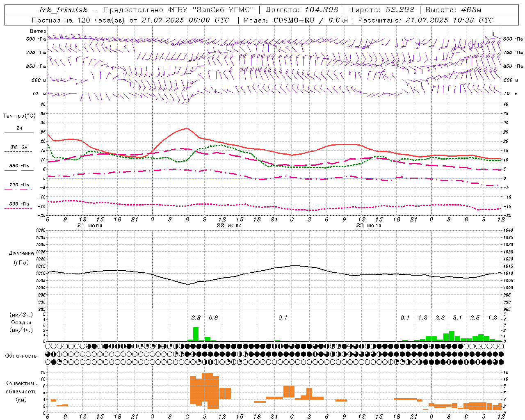Click the "500 м" wind level label on left
525x420 pixels.
click(39, 80)
